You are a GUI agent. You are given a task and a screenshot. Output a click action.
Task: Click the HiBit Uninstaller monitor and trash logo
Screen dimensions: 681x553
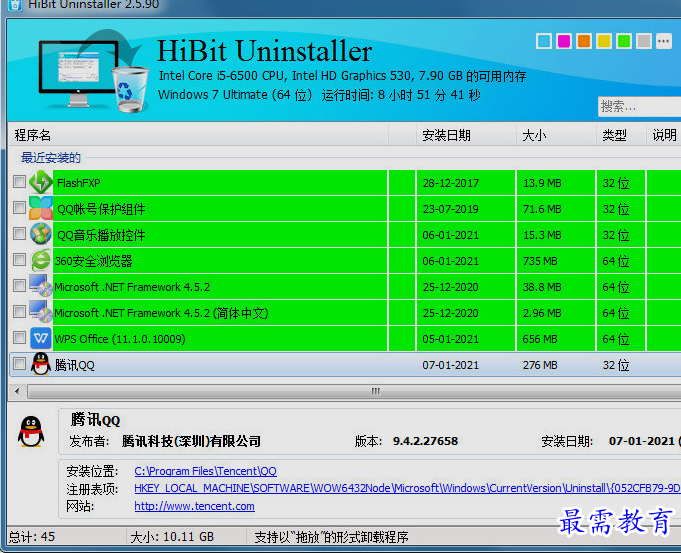coord(93,70)
